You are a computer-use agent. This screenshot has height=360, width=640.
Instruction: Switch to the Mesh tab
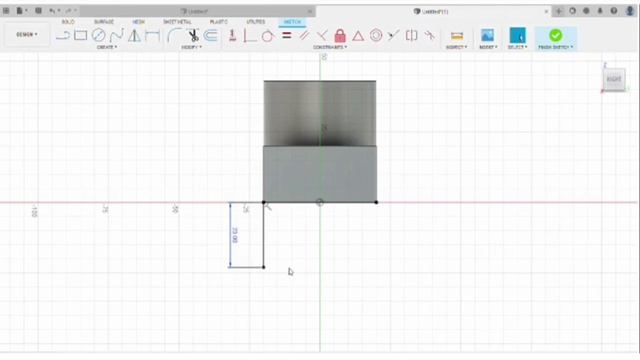pyautogui.click(x=138, y=22)
